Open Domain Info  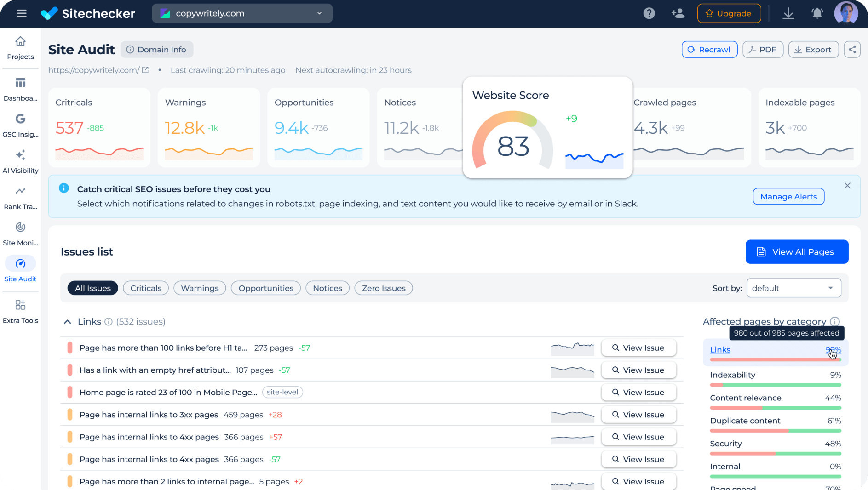(x=157, y=50)
